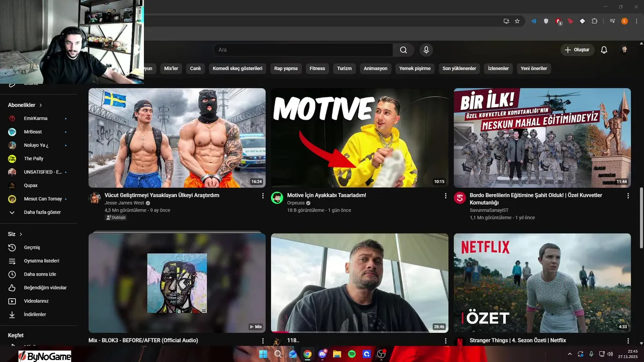Image resolution: width=644 pixels, height=362 pixels.
Task: Open options for Motive İçin Ayakkabı video
Action: pos(445,196)
